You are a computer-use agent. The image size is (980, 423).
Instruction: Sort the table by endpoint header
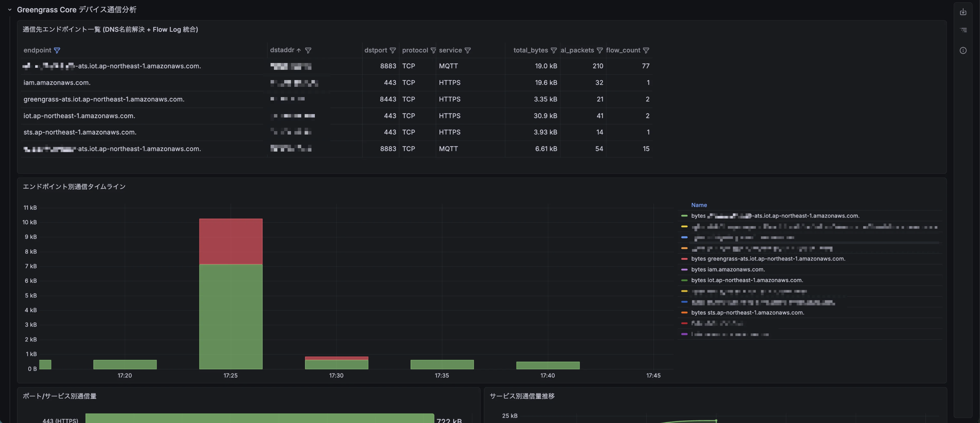tap(37, 50)
